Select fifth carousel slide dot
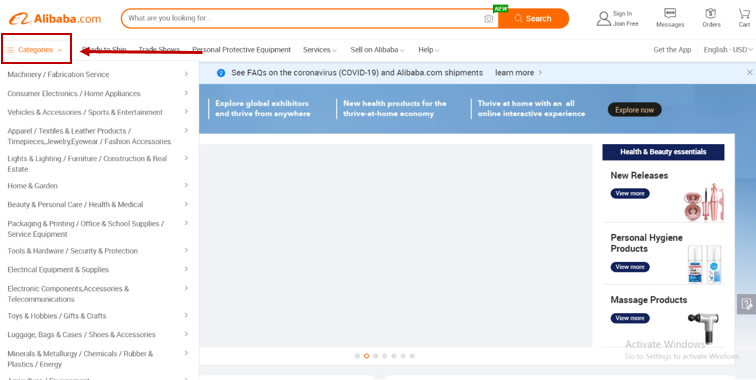Image resolution: width=756 pixels, height=380 pixels. (394, 356)
